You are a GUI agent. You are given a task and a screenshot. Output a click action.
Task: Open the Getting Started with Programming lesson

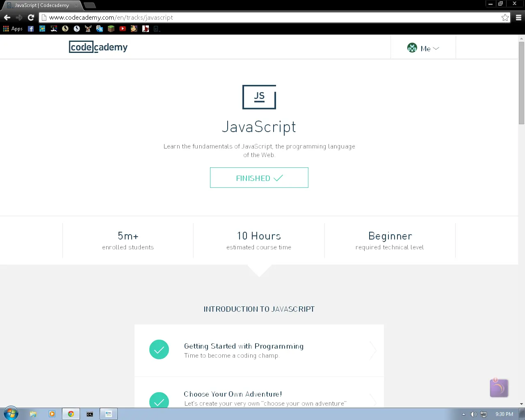point(259,351)
